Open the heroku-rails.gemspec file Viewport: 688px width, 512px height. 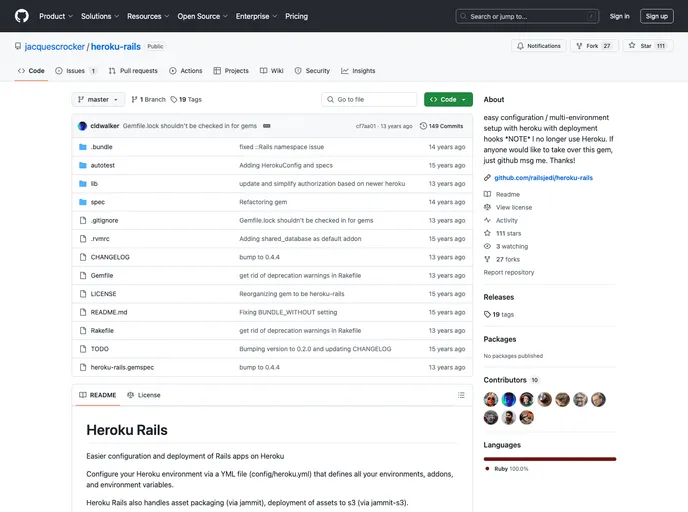pos(122,367)
